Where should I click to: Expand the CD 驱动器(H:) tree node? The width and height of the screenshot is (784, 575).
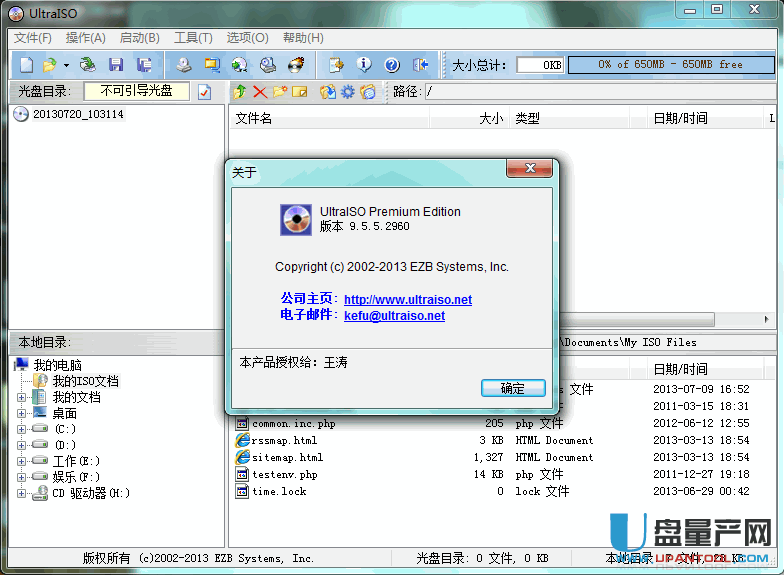(22, 493)
